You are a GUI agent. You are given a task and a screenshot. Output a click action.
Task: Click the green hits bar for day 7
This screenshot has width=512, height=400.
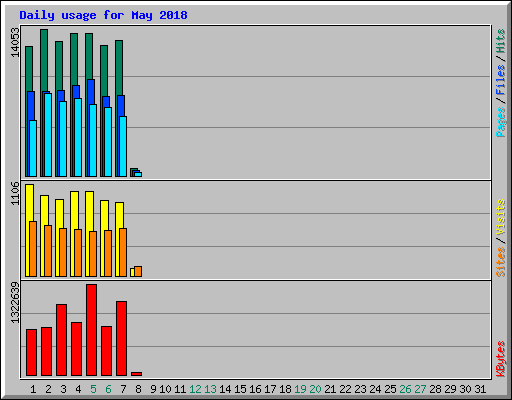(119, 67)
